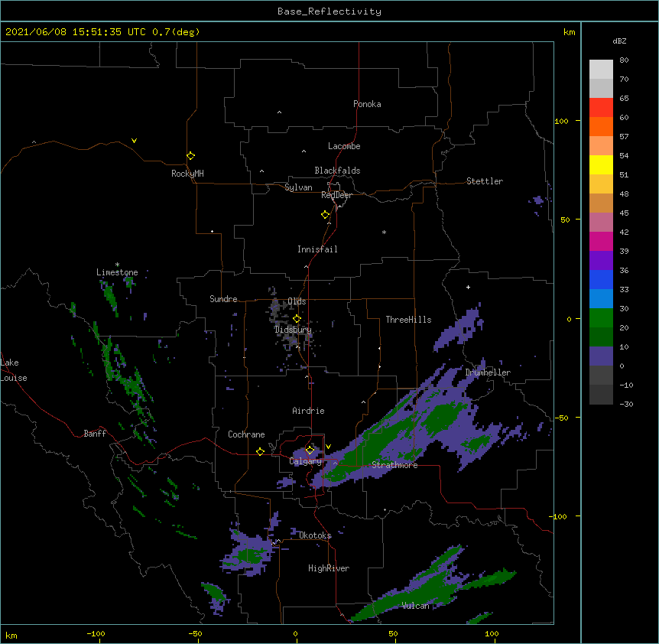Click the Sylvan label on map
The height and width of the screenshot is (644, 659).
point(298,187)
